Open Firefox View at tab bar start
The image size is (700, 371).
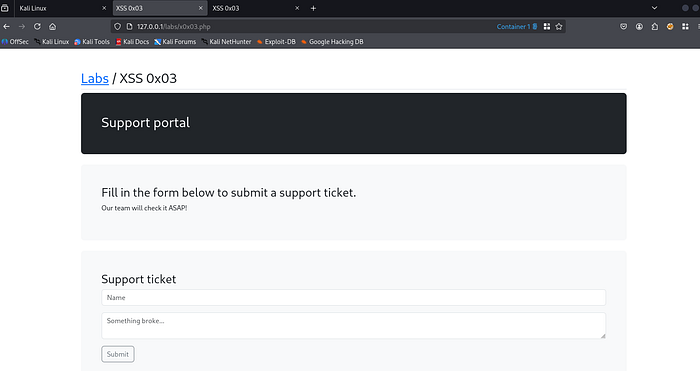[5, 8]
